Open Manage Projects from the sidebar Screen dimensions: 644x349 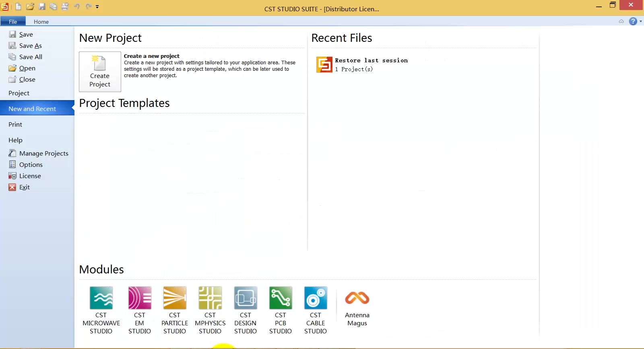point(44,154)
